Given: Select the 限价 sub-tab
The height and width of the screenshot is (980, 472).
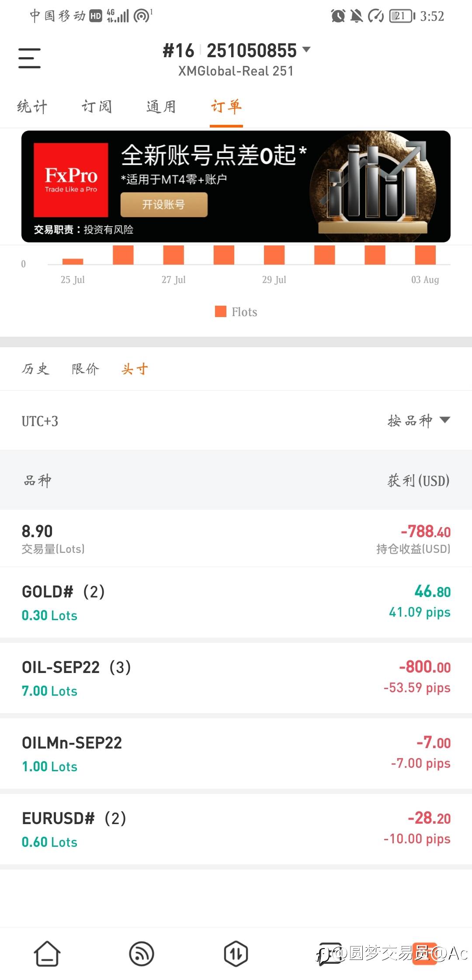Looking at the screenshot, I should [x=85, y=369].
